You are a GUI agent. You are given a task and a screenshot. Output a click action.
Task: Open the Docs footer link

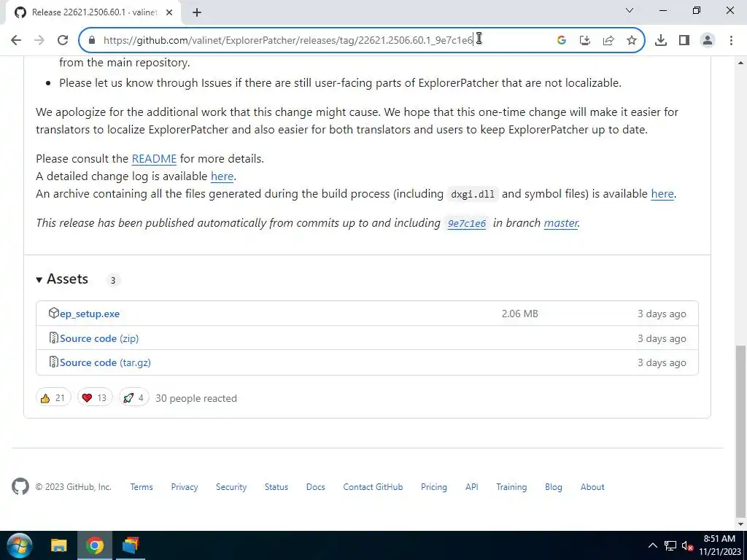[x=315, y=487]
